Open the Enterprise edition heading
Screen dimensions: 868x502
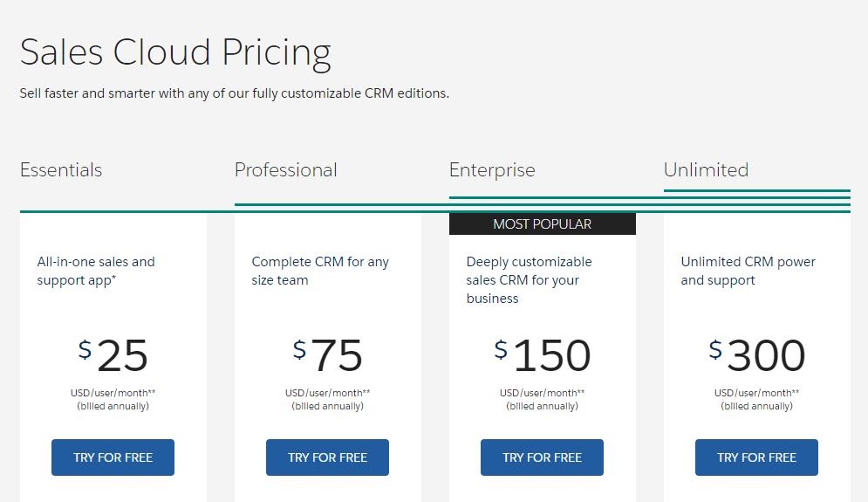tap(492, 170)
